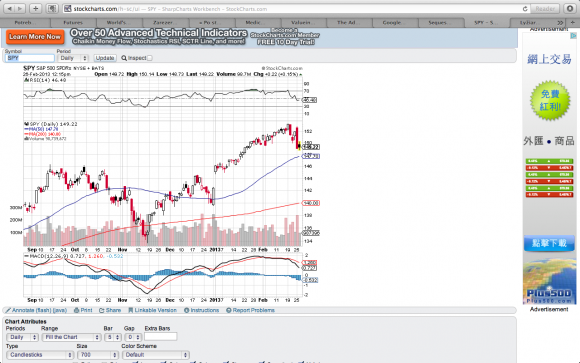This screenshot has height=363, width=580.
Task: Click the plus button beside the navigation arrows
Action: click(36, 9)
